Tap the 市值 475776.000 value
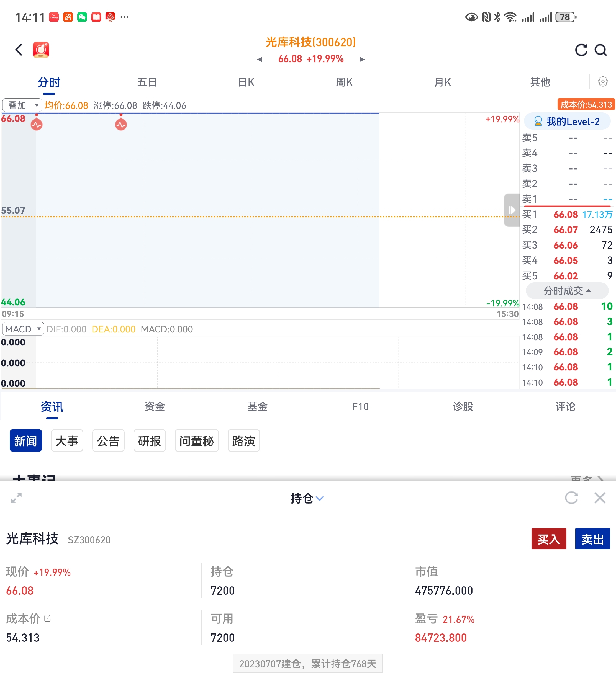 point(444,591)
